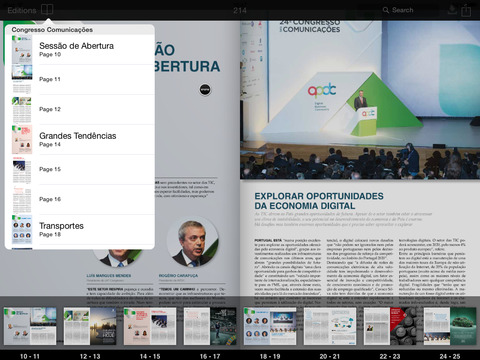Tap the search magnifier icon

(x=386, y=10)
